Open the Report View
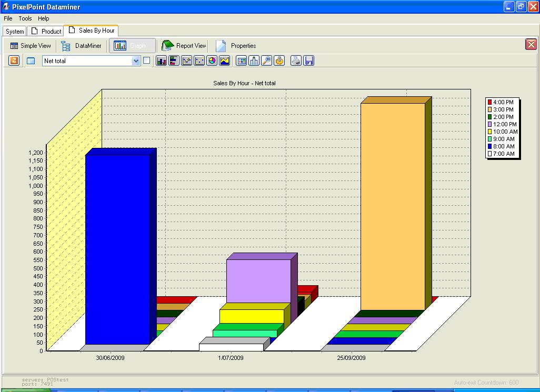 tap(184, 46)
